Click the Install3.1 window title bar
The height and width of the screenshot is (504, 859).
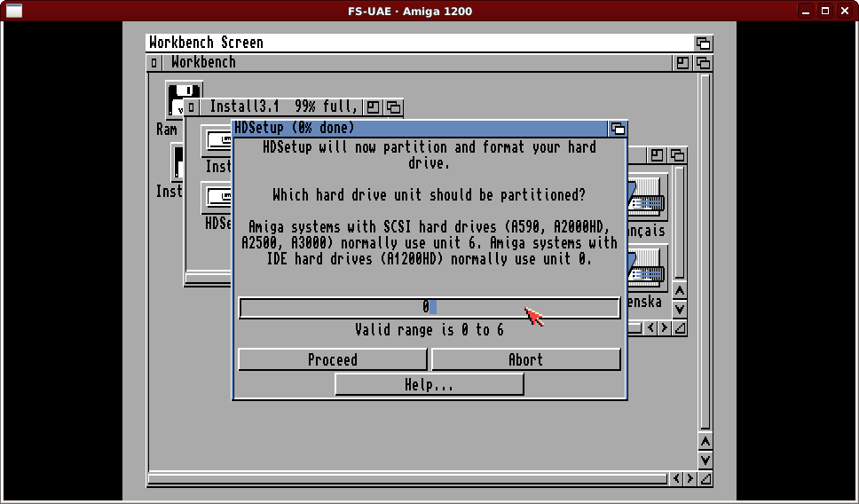pos(280,106)
